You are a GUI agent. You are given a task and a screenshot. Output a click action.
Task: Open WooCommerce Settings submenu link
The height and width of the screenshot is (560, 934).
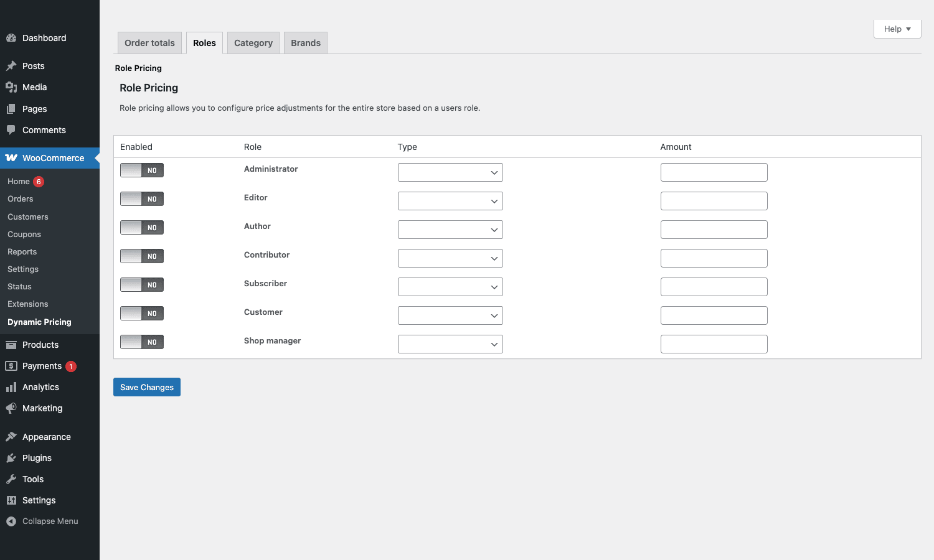[x=23, y=269]
